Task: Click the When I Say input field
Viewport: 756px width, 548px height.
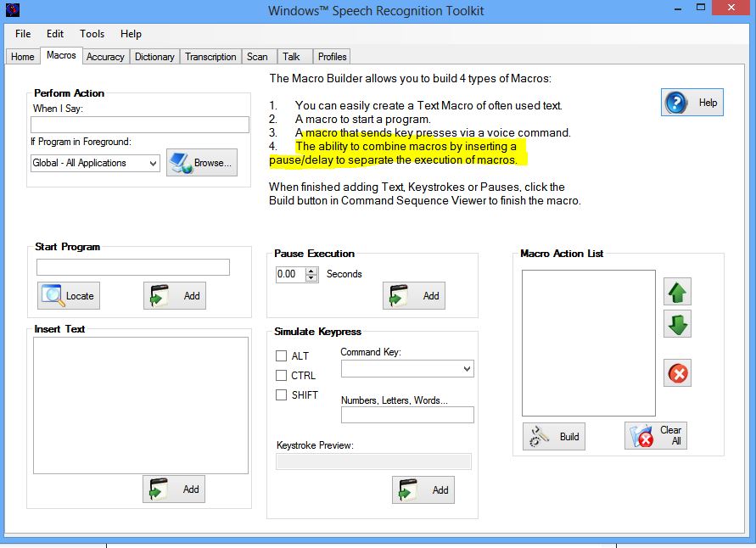Action: (140, 125)
